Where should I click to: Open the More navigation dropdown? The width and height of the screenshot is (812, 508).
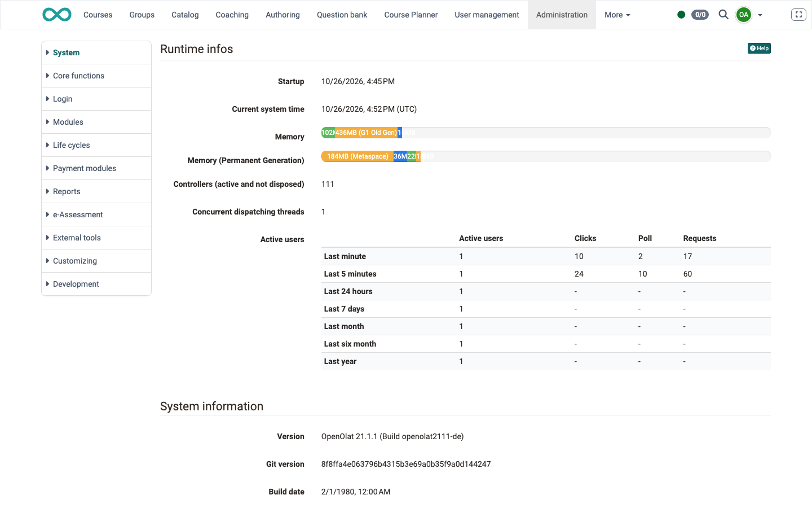pyautogui.click(x=617, y=15)
